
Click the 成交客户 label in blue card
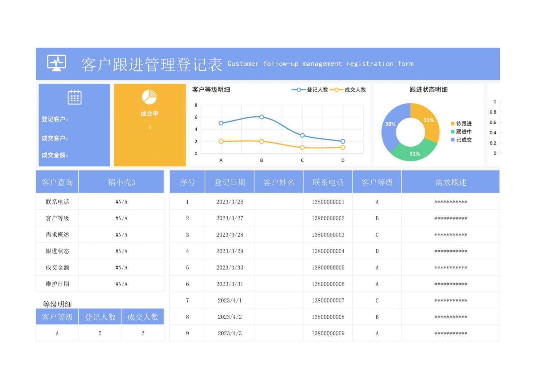tap(55, 138)
